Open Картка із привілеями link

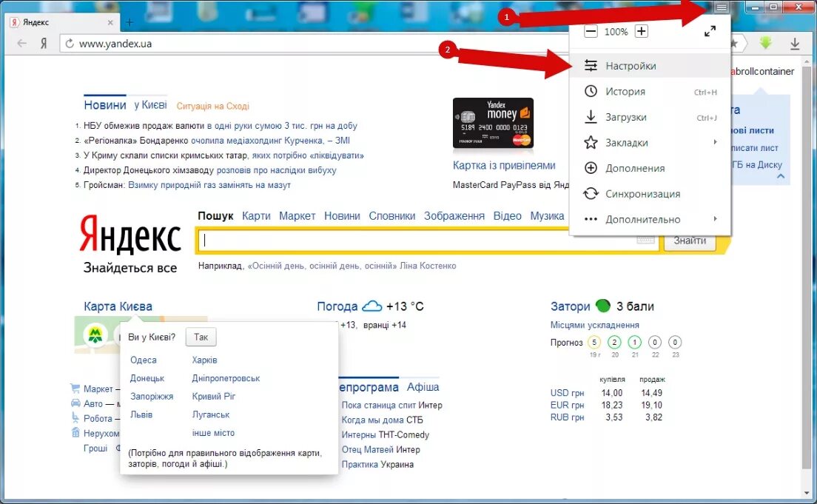tap(504, 165)
